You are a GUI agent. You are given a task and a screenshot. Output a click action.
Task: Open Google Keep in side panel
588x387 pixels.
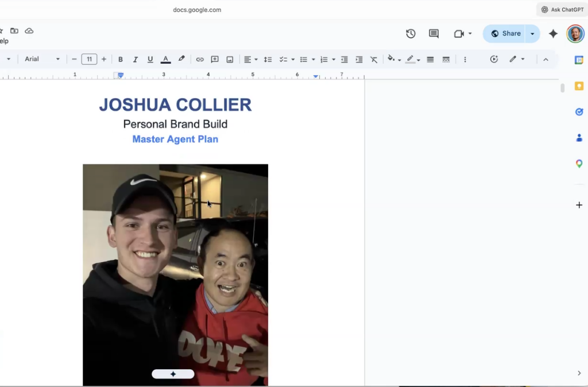579,86
